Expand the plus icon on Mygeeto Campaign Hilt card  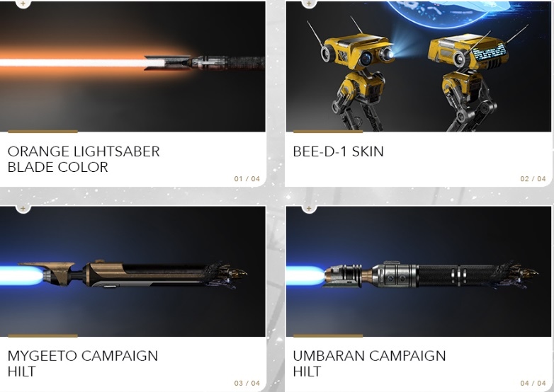pyautogui.click(x=23, y=209)
